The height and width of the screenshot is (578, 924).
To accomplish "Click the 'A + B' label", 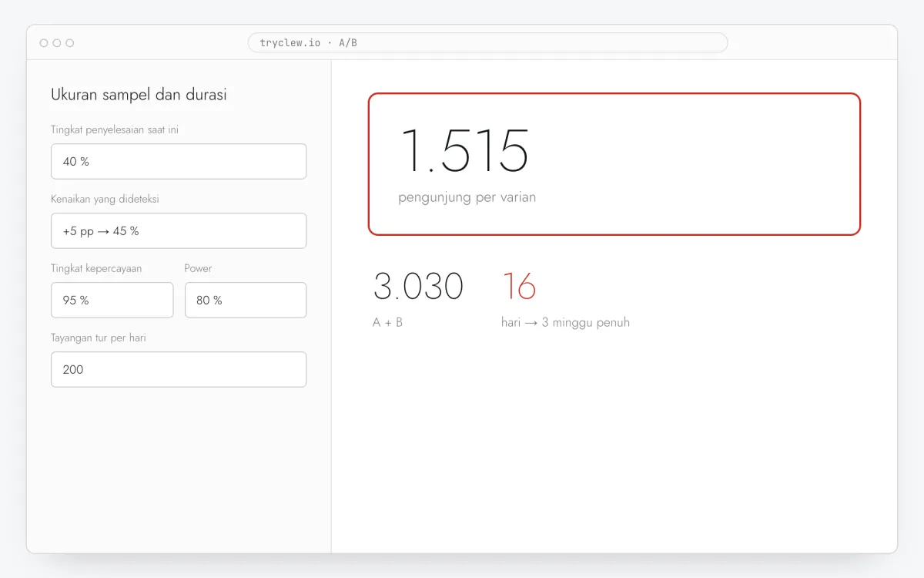I will click(x=388, y=322).
